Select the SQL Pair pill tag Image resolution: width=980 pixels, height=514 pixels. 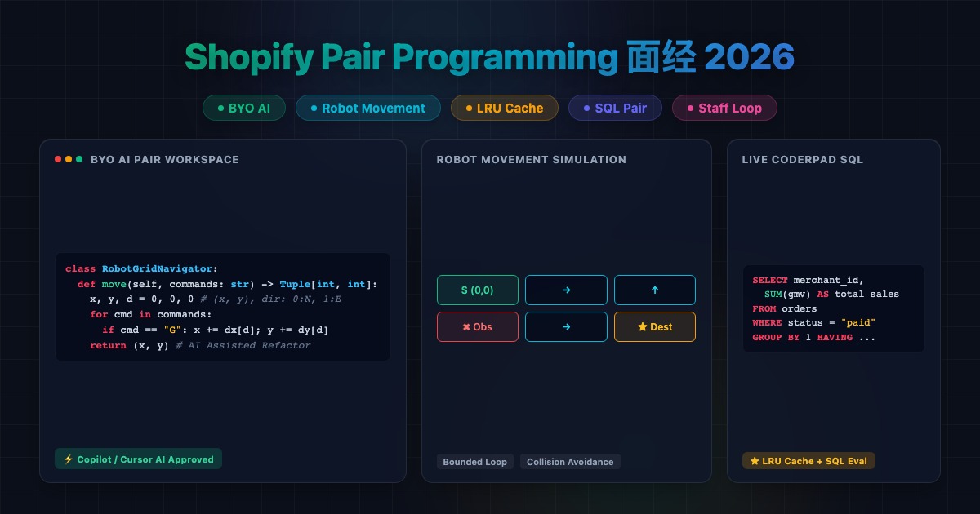pyautogui.click(x=616, y=108)
